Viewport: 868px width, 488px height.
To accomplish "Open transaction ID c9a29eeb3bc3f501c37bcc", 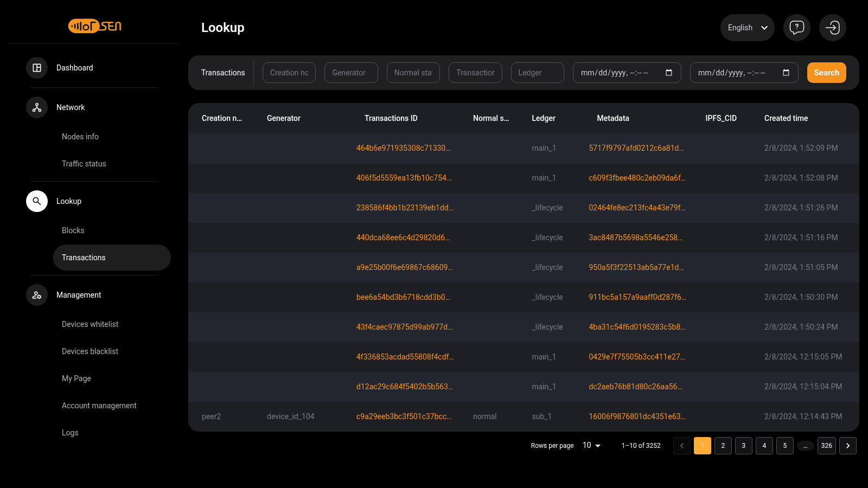I will 404,416.
